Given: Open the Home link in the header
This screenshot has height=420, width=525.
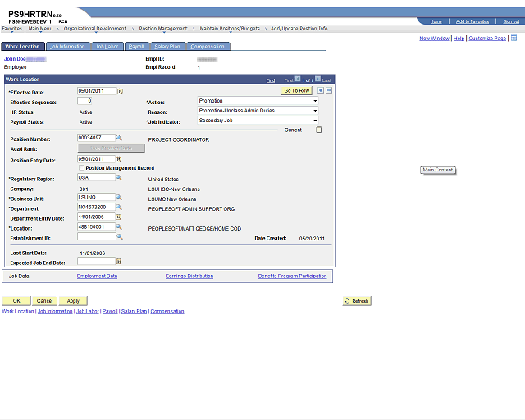Looking at the screenshot, I should (x=436, y=21).
